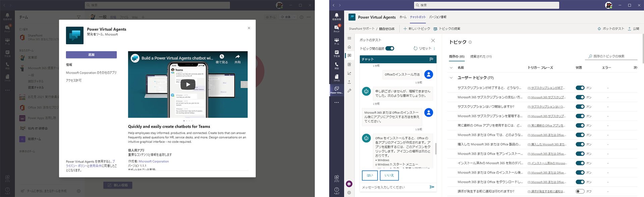This screenshot has height=197, width=644.
Task: Click 公開 publish button
Action: coord(633,29)
